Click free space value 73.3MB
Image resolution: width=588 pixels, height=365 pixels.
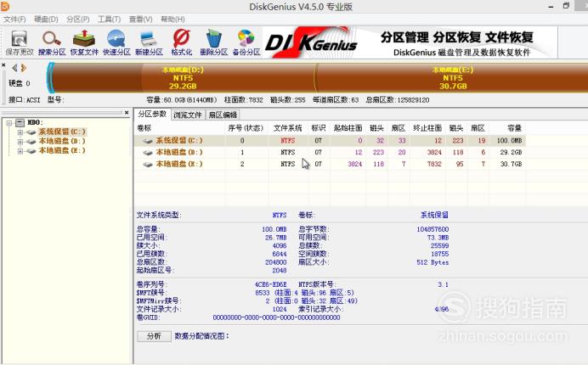[x=438, y=238]
